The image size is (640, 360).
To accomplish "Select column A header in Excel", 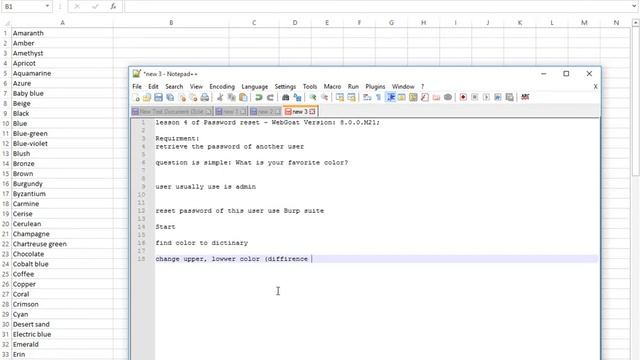I will click(x=62, y=23).
